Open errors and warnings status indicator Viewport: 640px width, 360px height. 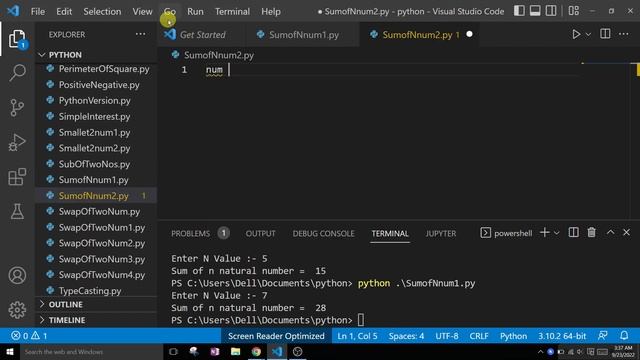(29, 336)
